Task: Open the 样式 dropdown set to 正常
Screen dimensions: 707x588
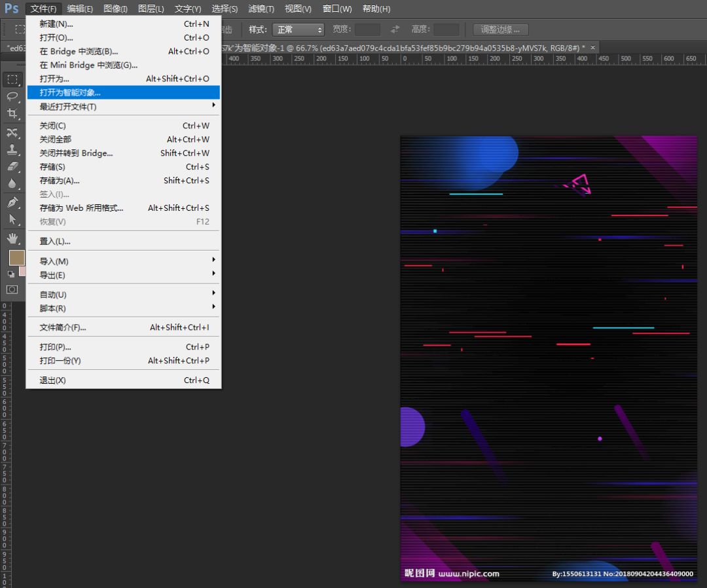Action: pyautogui.click(x=299, y=29)
